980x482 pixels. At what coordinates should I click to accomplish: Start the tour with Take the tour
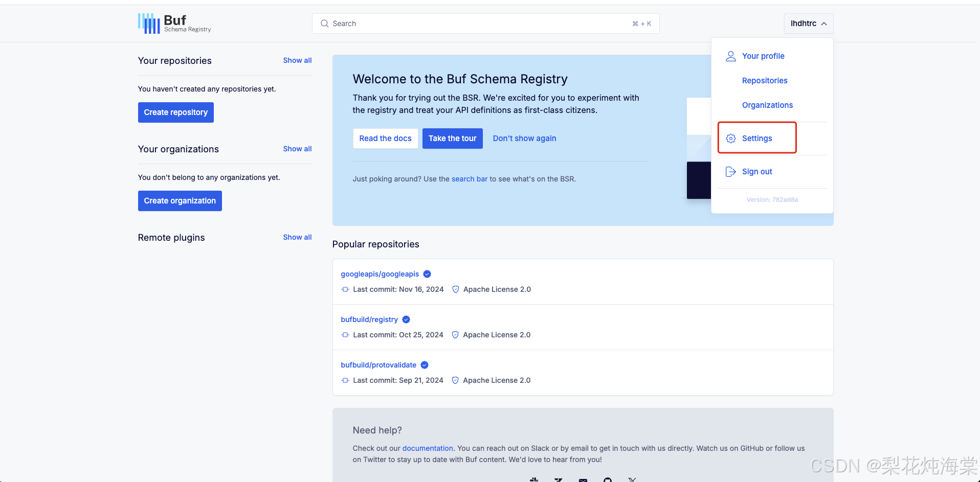tap(453, 139)
